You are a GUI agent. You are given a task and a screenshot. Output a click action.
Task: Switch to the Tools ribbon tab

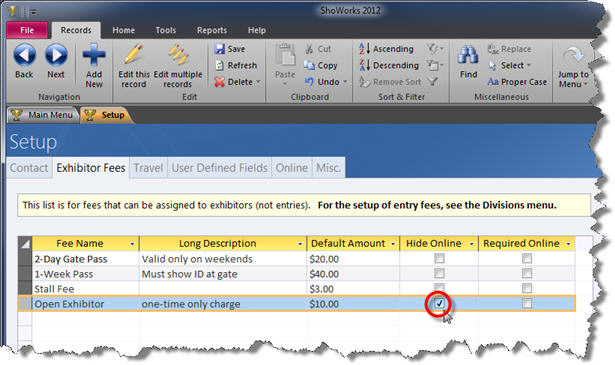point(166,30)
